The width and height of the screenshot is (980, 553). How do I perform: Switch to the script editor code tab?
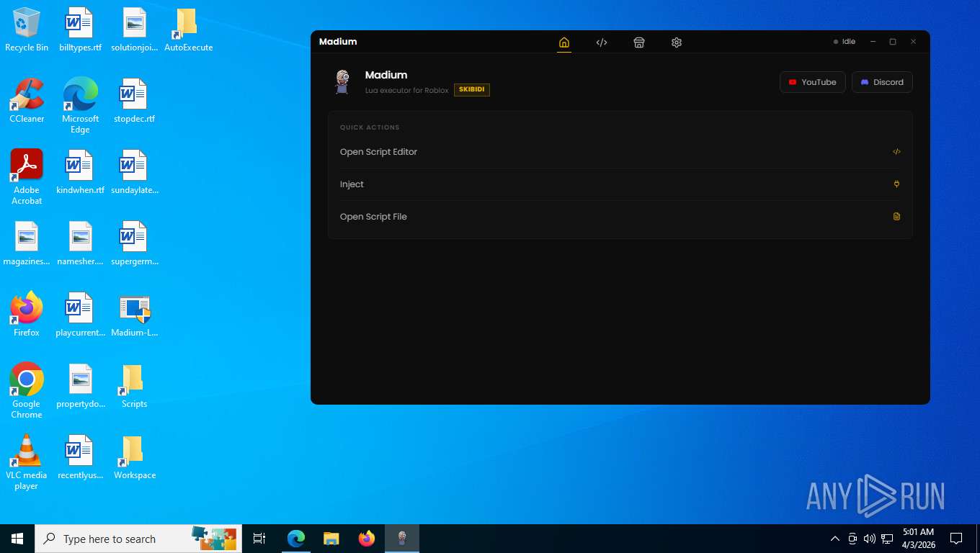[602, 42]
